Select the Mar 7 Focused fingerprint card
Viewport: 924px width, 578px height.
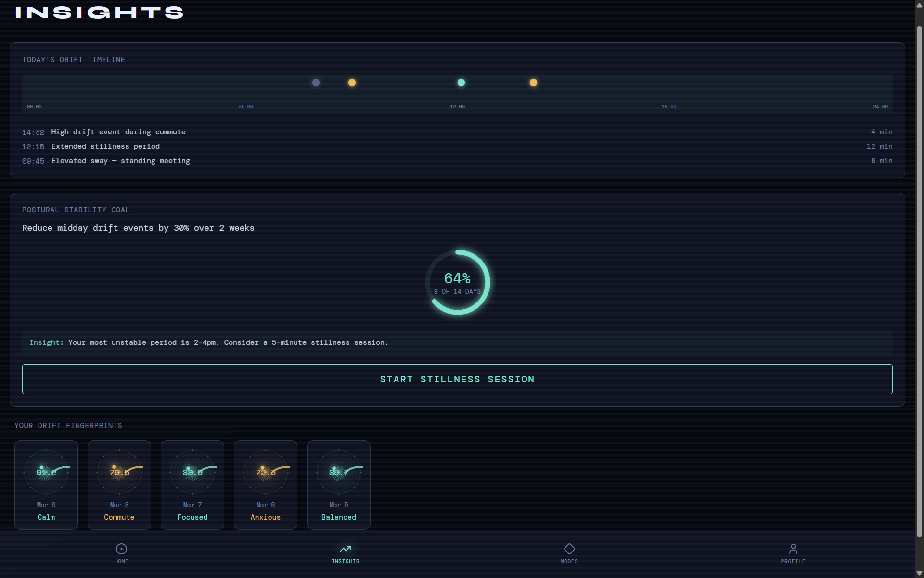pos(192,485)
